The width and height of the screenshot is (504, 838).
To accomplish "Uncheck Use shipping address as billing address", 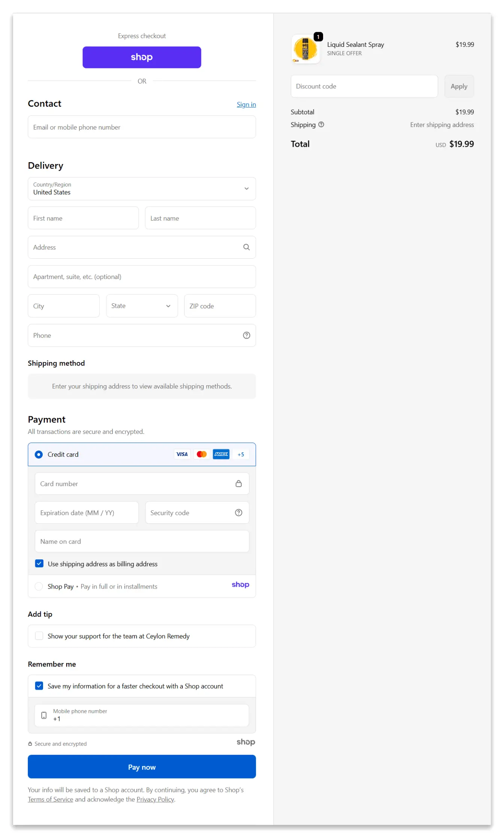I will 39,564.
